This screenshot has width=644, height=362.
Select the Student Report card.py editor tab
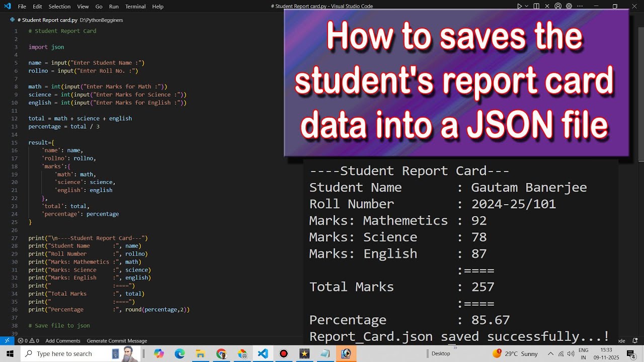pos(66,20)
